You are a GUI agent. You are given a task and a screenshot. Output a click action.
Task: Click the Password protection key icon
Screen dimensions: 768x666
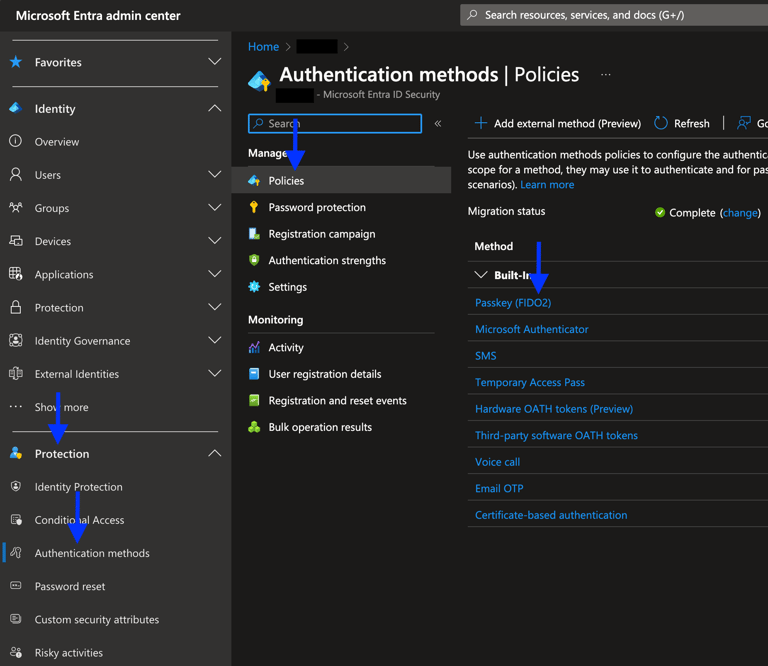(x=254, y=207)
